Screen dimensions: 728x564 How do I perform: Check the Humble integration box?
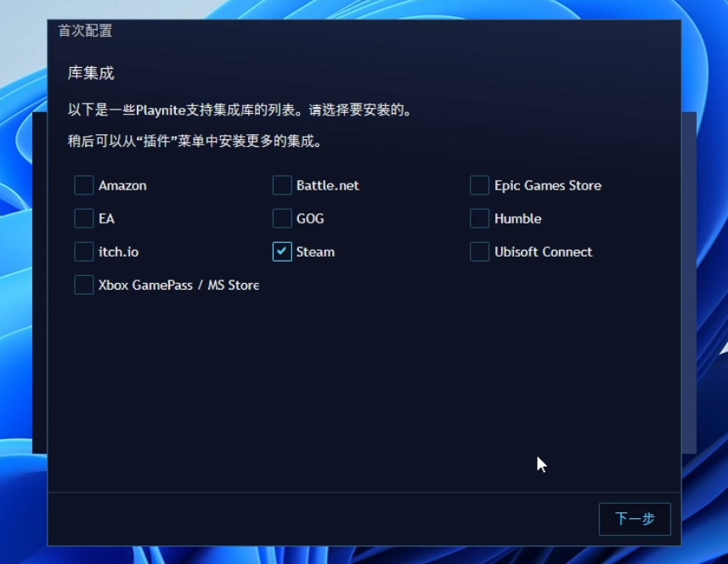[x=480, y=218]
